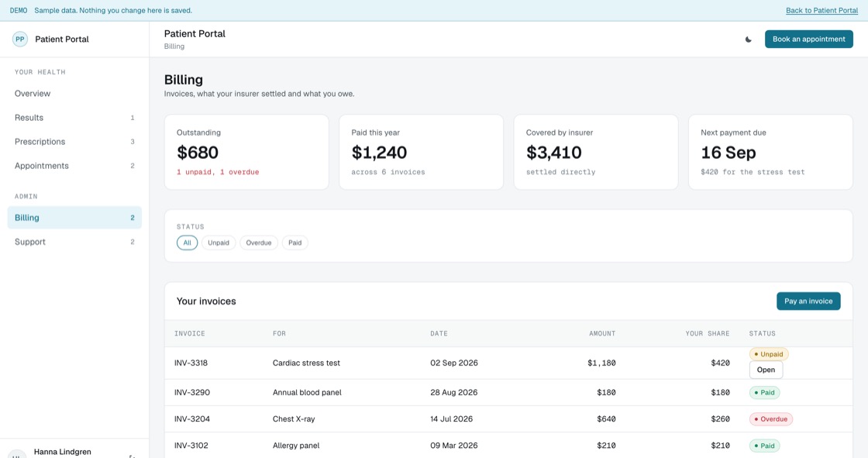Click the Overdue badge on invoice INV-3204
Viewport: 868px width, 458px height.
(771, 419)
